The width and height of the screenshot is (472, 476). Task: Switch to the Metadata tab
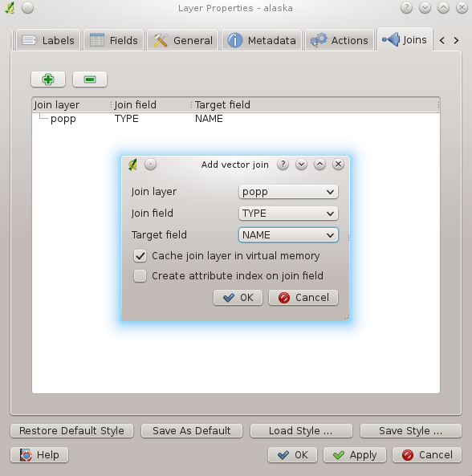tap(262, 40)
